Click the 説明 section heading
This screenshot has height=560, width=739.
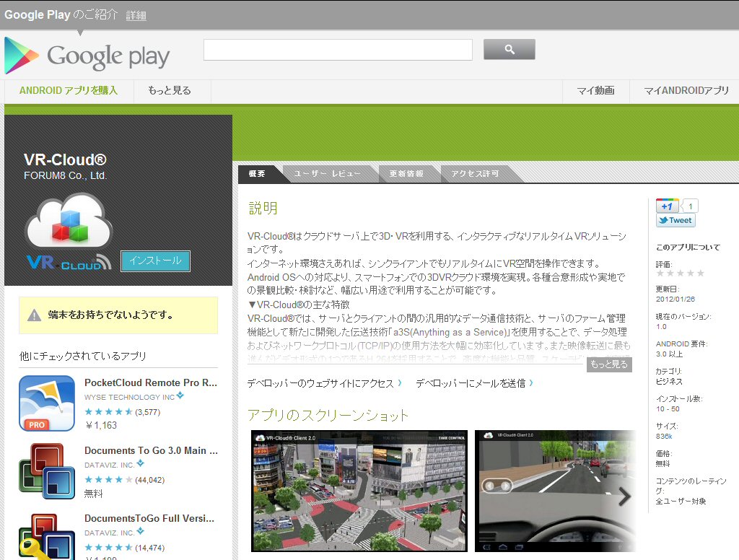click(263, 208)
